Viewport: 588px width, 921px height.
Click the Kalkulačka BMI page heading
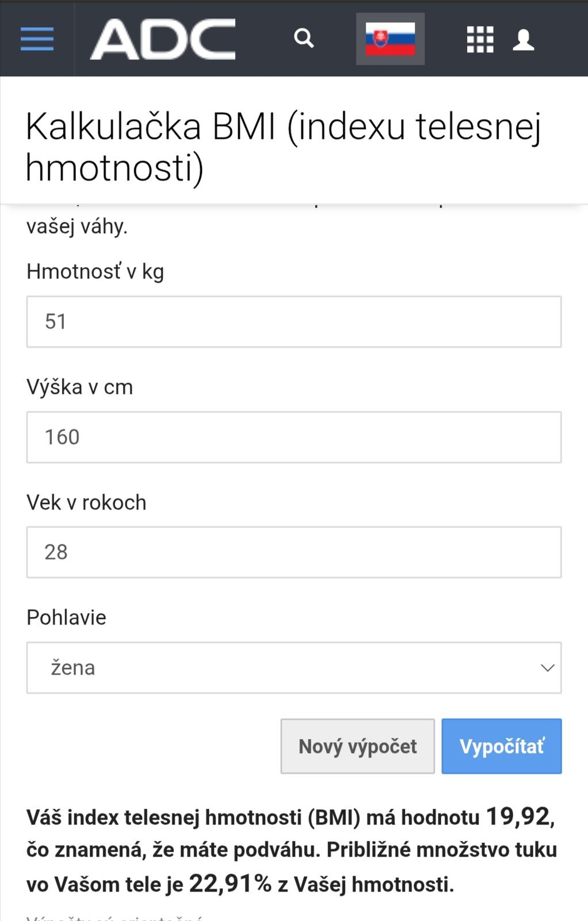(283, 147)
